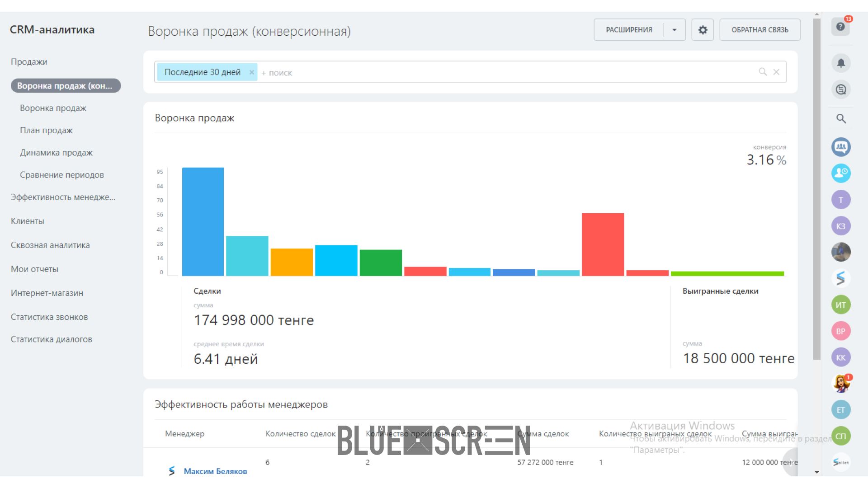This screenshot has height=488, width=868.
Task: Open the user with clock icon
Action: tap(841, 173)
